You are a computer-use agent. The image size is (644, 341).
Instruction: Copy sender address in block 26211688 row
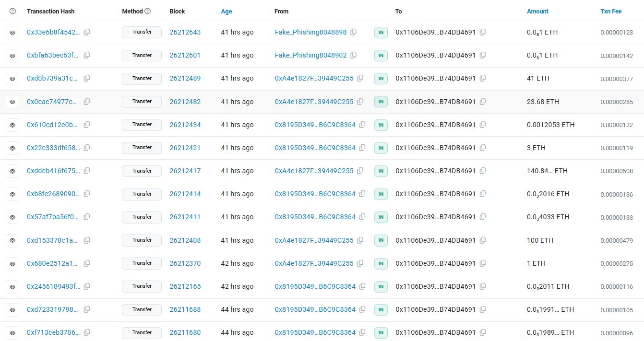tap(363, 309)
